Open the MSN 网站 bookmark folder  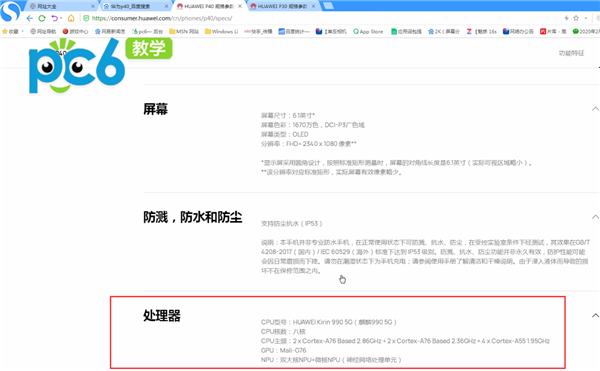pyautogui.click(x=184, y=31)
